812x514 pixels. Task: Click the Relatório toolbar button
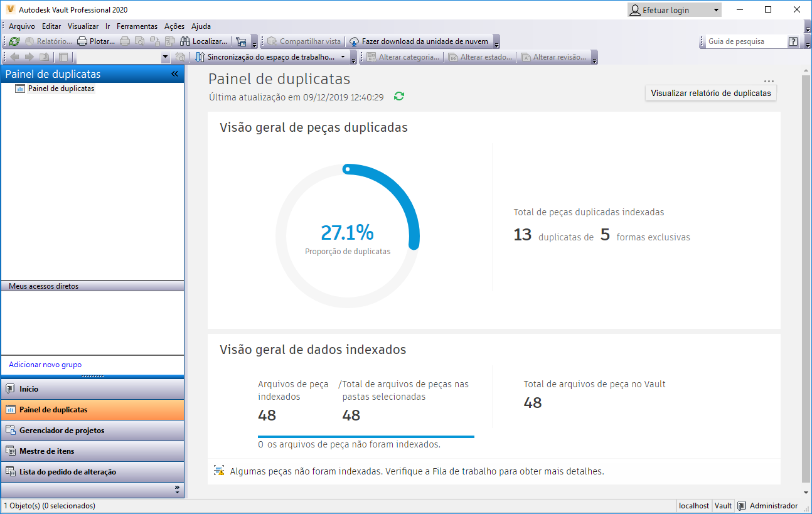click(x=48, y=41)
